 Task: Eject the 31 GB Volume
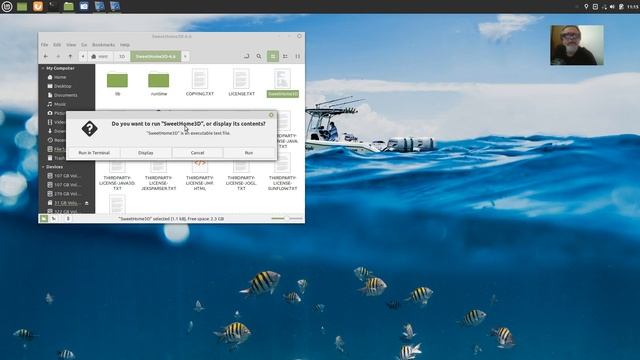pyautogui.click(x=87, y=203)
